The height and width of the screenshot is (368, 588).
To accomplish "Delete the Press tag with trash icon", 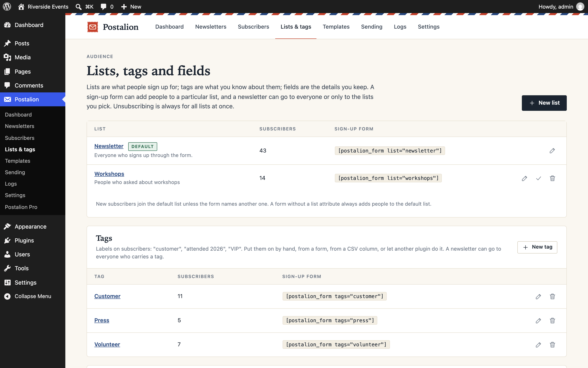I will (552, 321).
